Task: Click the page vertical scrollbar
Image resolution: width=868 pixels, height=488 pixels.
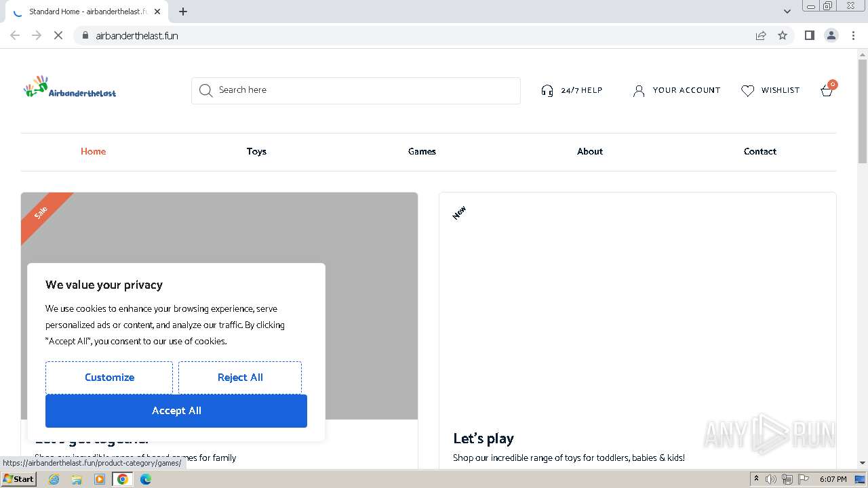Action: click(863, 112)
